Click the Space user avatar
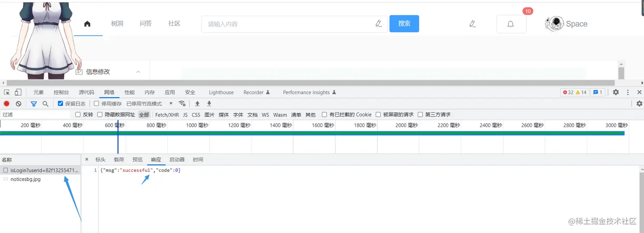Image resolution: width=644 pixels, height=233 pixels. coord(554,24)
